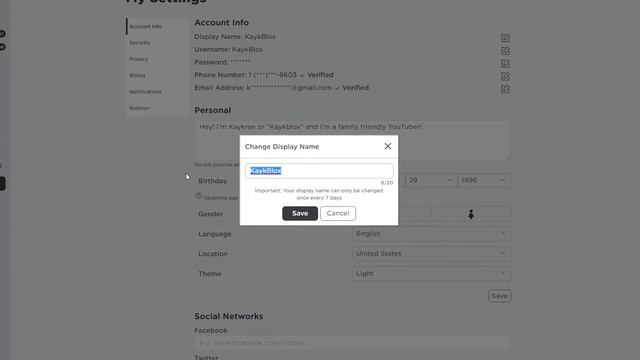
Task: Click the personal description text area
Action: click(352, 140)
